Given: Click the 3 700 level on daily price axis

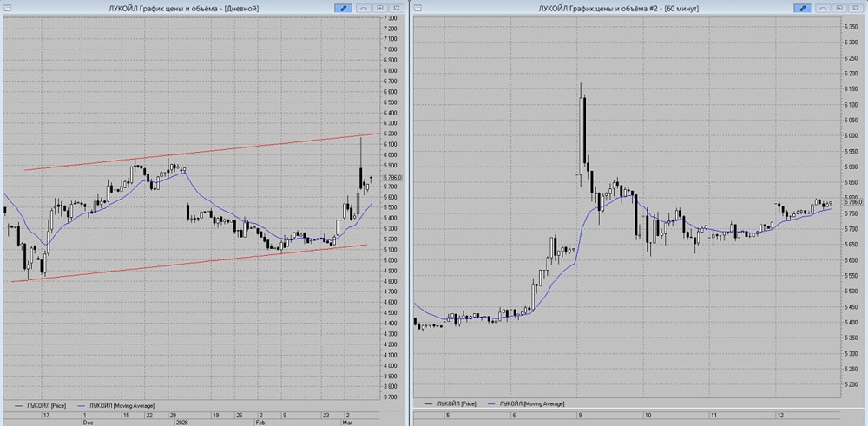Looking at the screenshot, I should [390, 397].
